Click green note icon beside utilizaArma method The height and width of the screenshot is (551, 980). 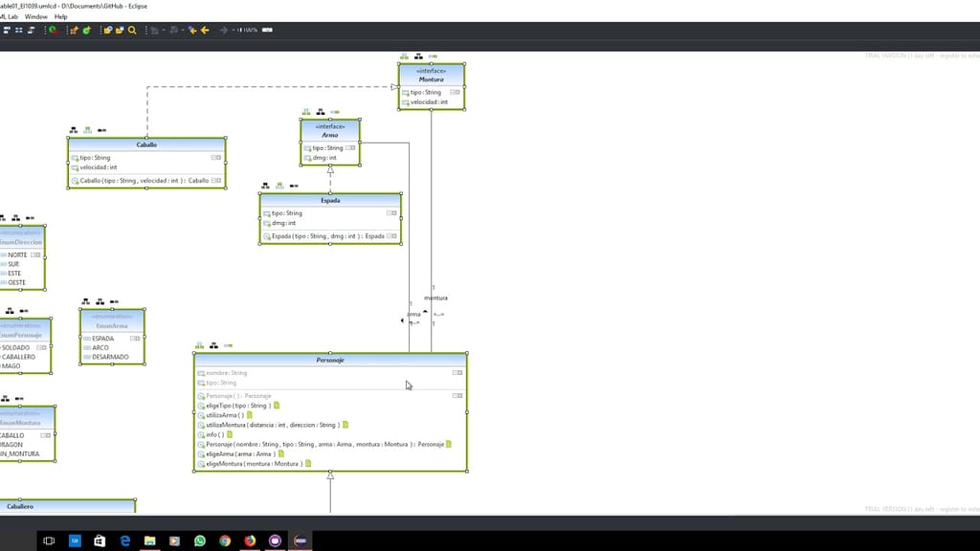click(250, 415)
